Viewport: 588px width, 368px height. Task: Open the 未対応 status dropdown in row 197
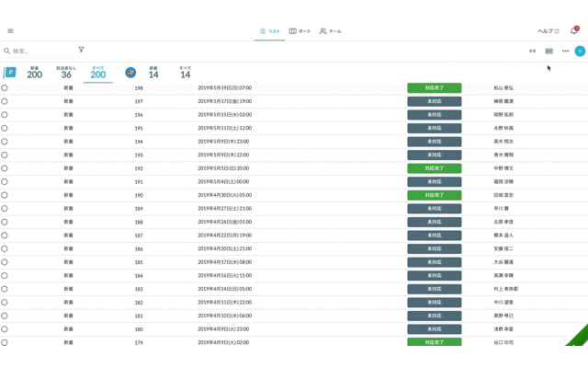pyautogui.click(x=434, y=101)
